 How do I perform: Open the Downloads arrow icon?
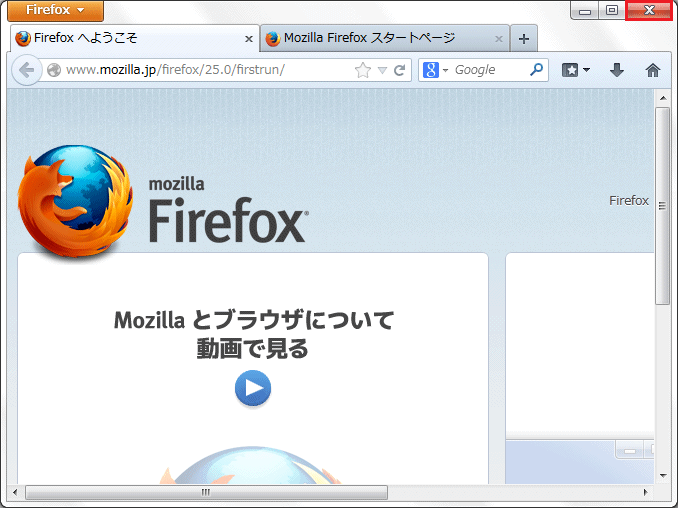pos(616,70)
